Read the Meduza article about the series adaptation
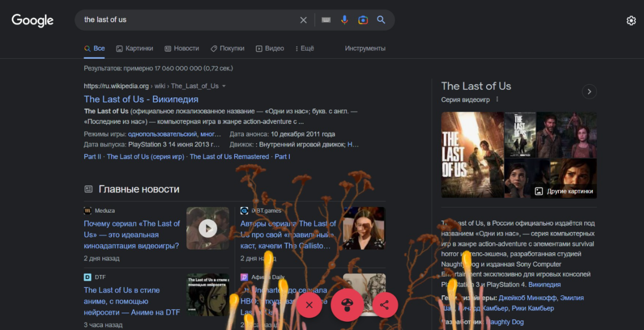The width and height of the screenshot is (644, 330). 132,235
